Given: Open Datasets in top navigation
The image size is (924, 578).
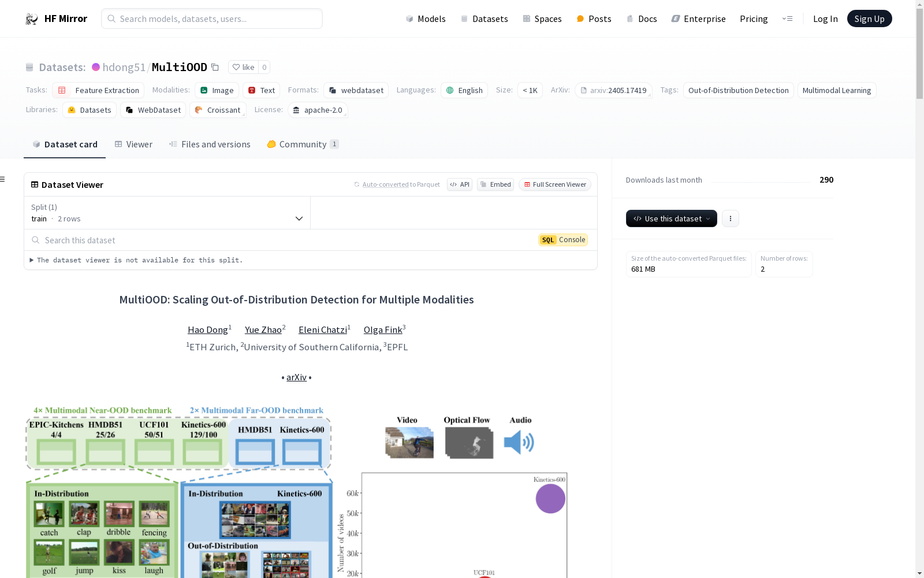Looking at the screenshot, I should pyautogui.click(x=484, y=19).
